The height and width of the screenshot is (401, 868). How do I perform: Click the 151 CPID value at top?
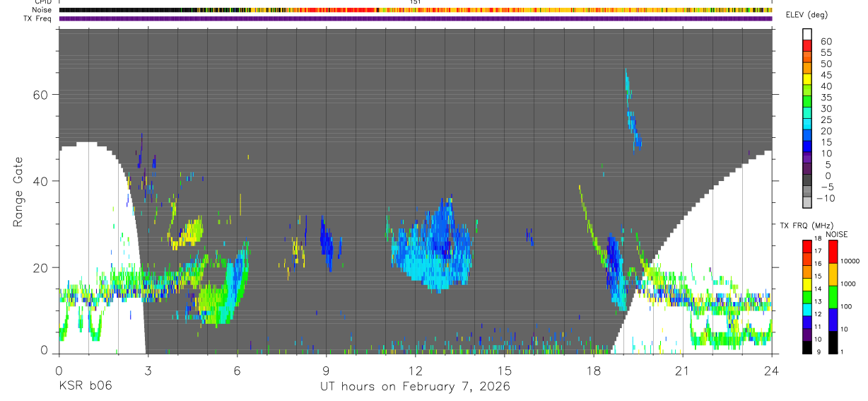tap(416, 2)
